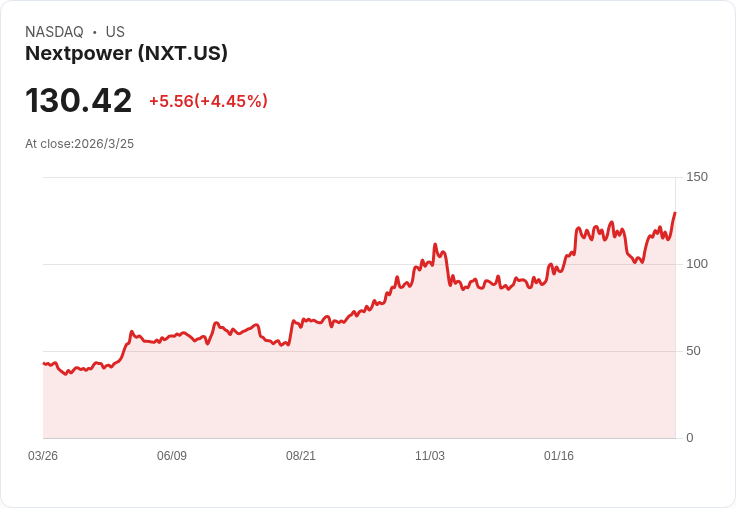Click the 08/21 date on x-axis
736x508 pixels.
point(300,455)
